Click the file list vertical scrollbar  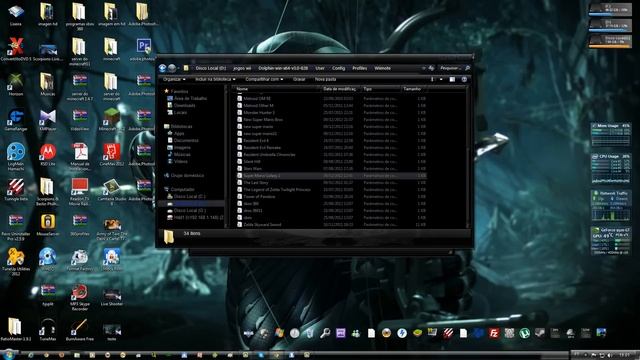pos(468,157)
